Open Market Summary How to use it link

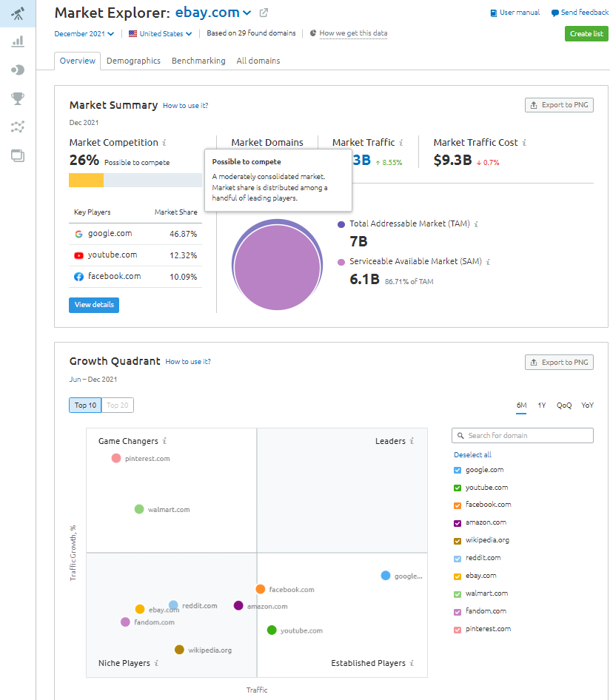point(185,106)
